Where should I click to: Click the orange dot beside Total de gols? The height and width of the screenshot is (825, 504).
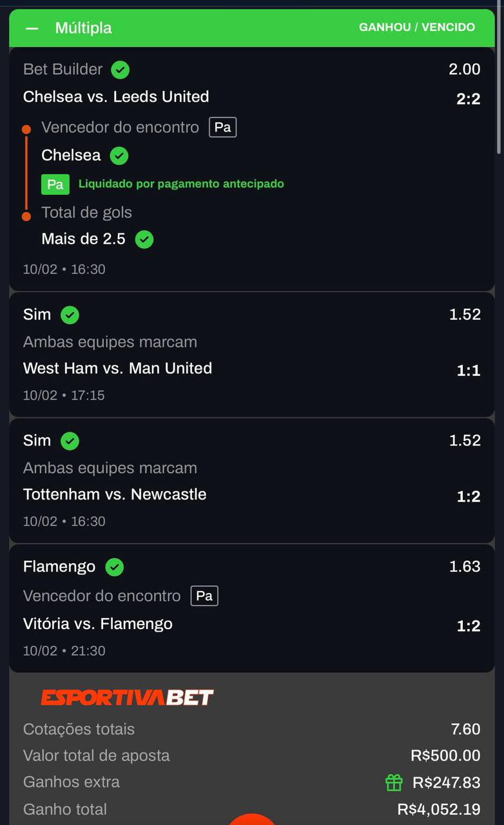pyautogui.click(x=26, y=217)
